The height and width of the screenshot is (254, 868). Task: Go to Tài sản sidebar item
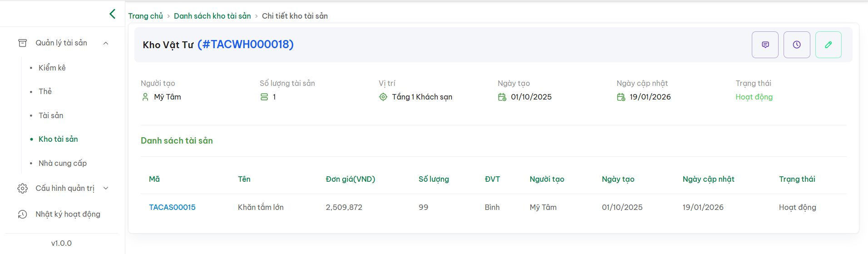click(51, 115)
